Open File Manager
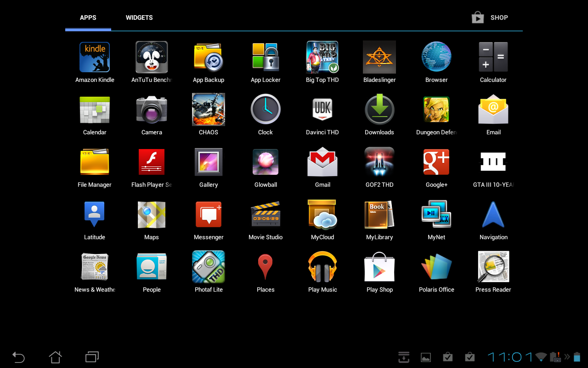 point(95,162)
